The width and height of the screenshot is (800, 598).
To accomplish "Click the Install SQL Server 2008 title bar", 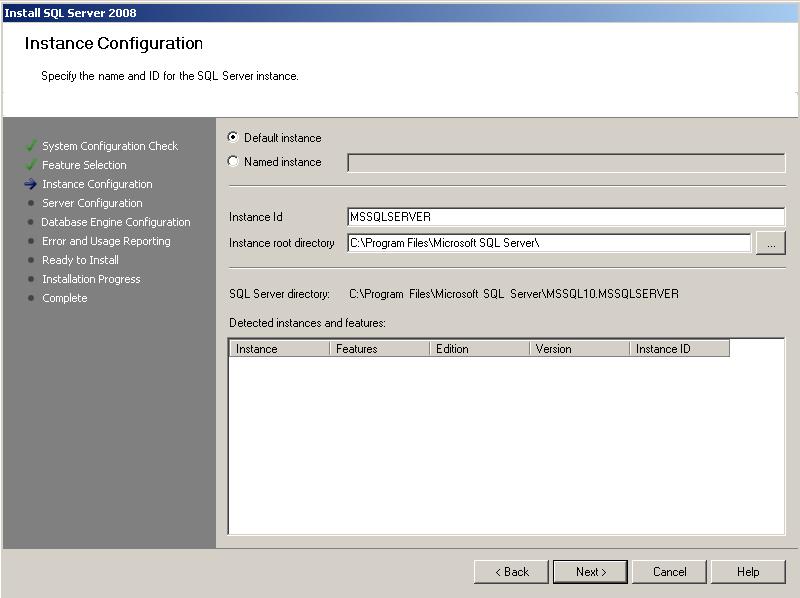I will click(400, 13).
